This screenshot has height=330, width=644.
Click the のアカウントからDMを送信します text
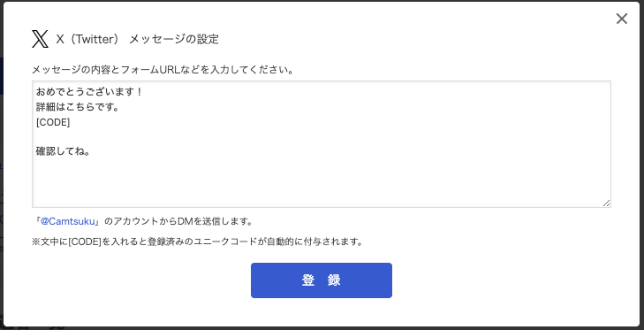(x=178, y=221)
